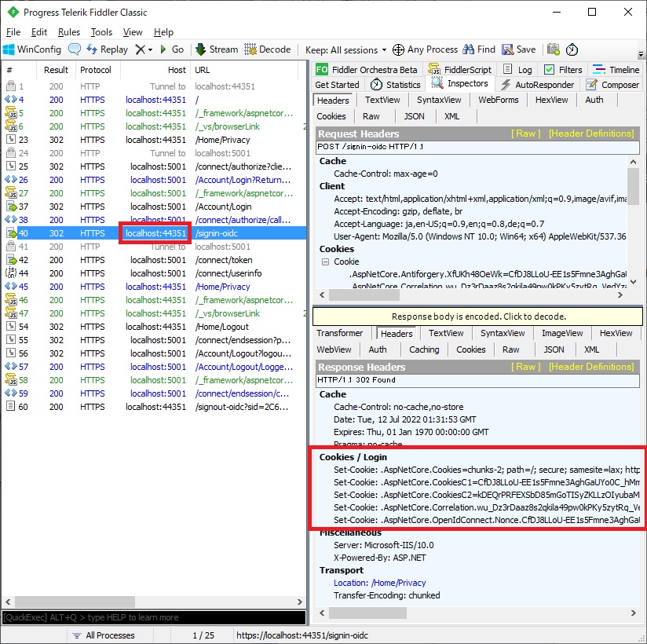Expand the toolbar overflow arrow
647x644 pixels.
(641, 54)
